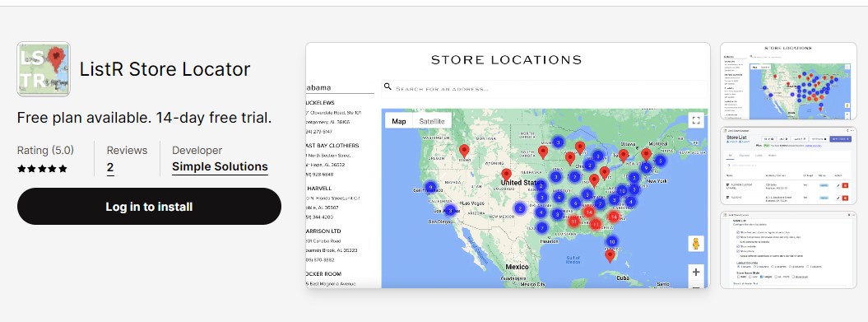Viewport: 868px width, 322px height.
Task: Toggle the map fullscreen view icon
Action: pos(696,120)
